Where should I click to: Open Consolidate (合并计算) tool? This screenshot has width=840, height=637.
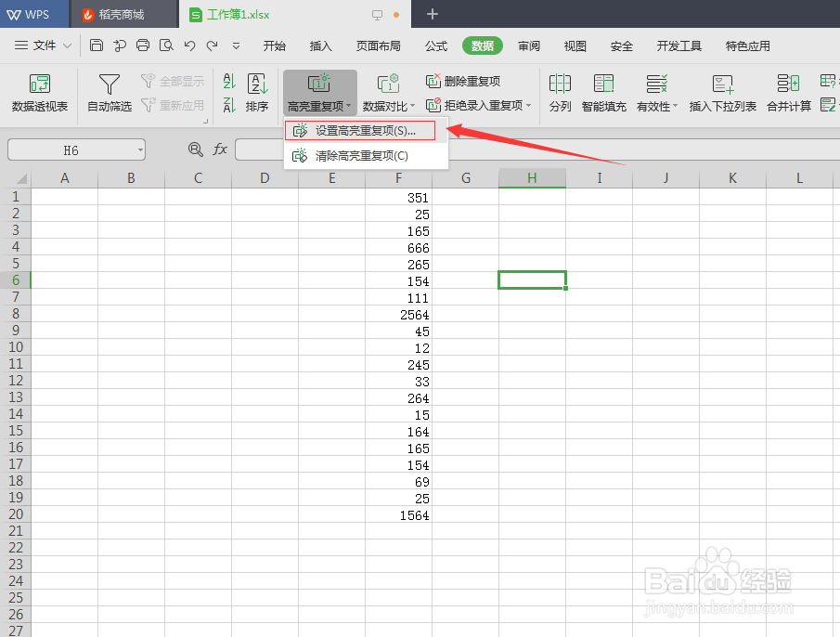(x=789, y=93)
